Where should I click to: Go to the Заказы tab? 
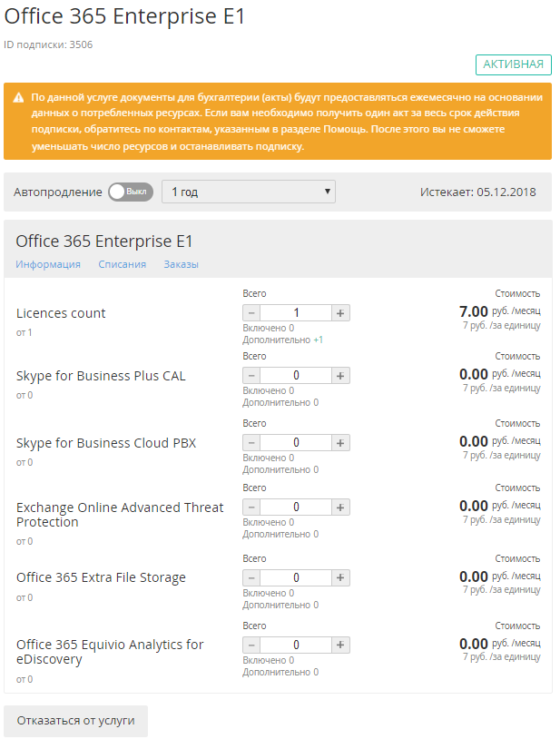[182, 264]
